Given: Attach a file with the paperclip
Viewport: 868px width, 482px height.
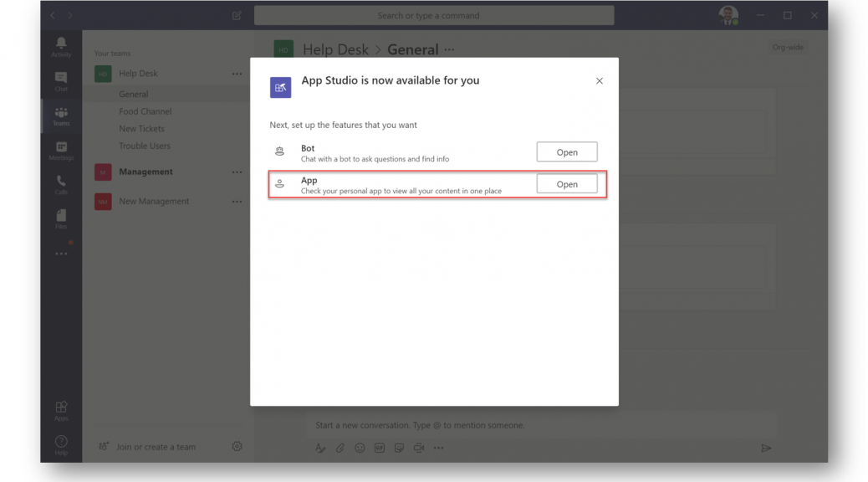Looking at the screenshot, I should click(x=340, y=448).
